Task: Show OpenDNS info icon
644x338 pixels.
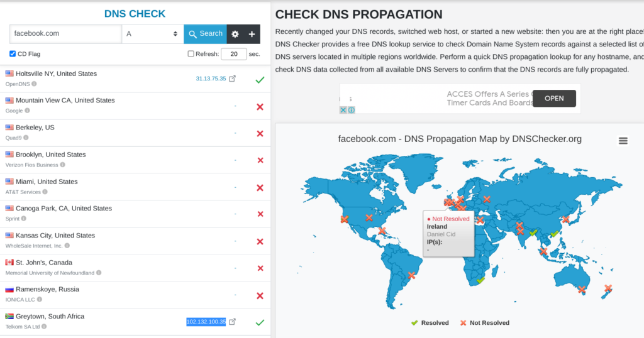Action: click(x=34, y=84)
